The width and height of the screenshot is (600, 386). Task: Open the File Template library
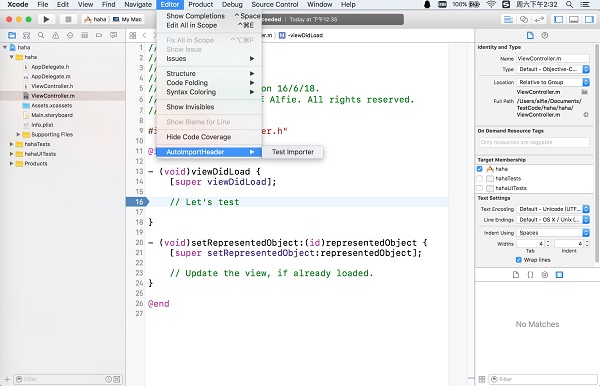click(516, 275)
